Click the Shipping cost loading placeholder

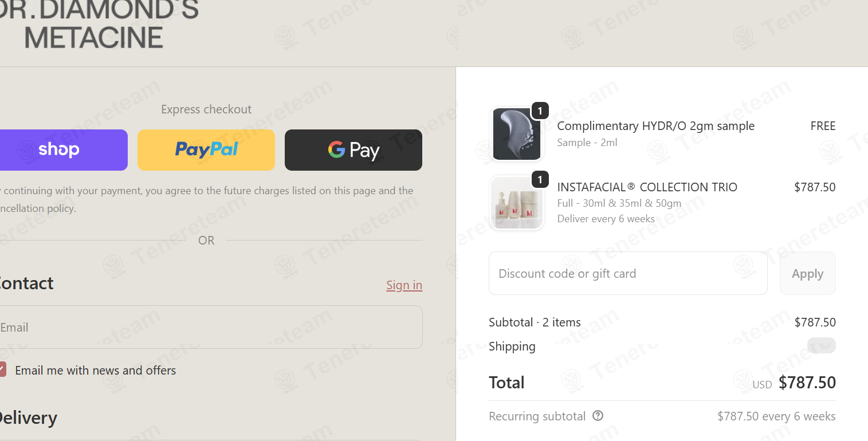click(822, 345)
